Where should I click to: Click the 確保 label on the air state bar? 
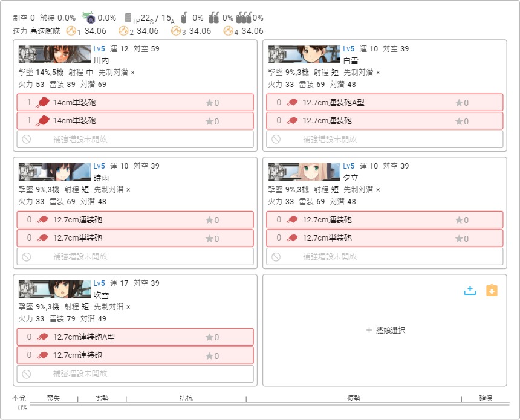[486, 398]
